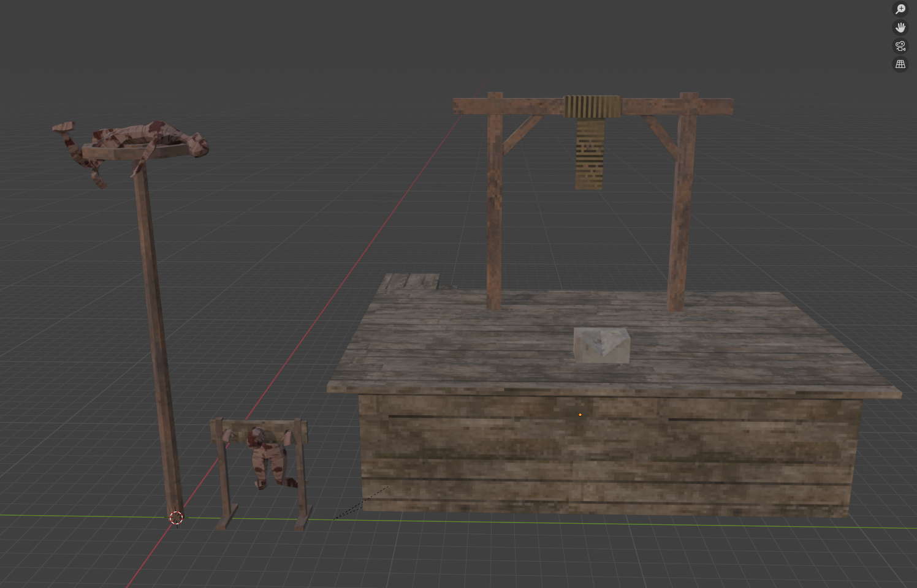Select the stone block on the platform

pyautogui.click(x=601, y=345)
